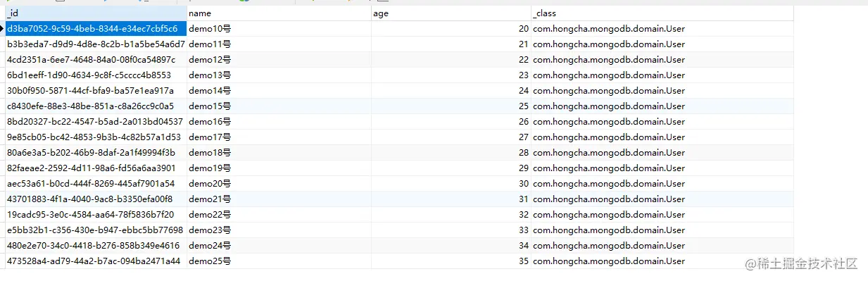Select the age cell with value 32
The image size is (868, 281).
point(451,215)
